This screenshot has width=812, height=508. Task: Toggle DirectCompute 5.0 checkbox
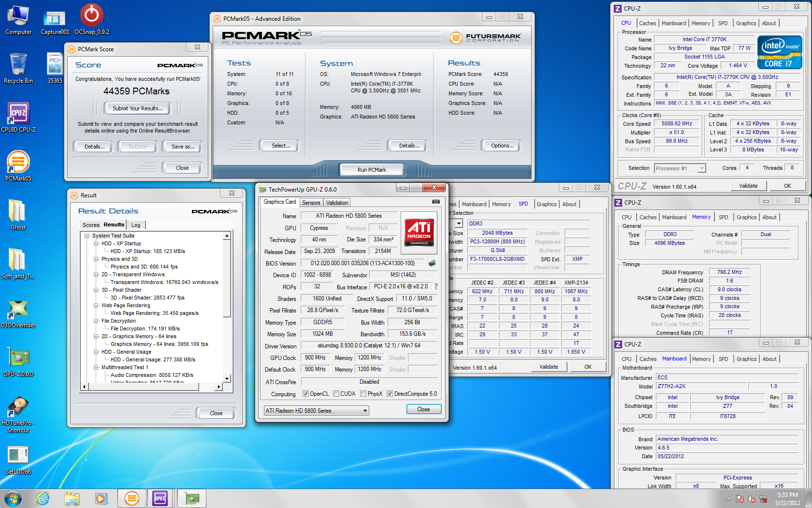(x=390, y=394)
